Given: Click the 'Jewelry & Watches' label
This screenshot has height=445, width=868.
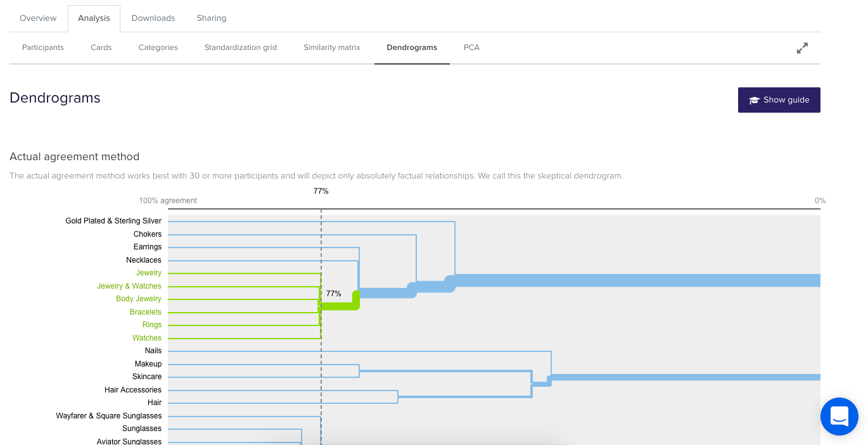Looking at the screenshot, I should click(x=129, y=286).
